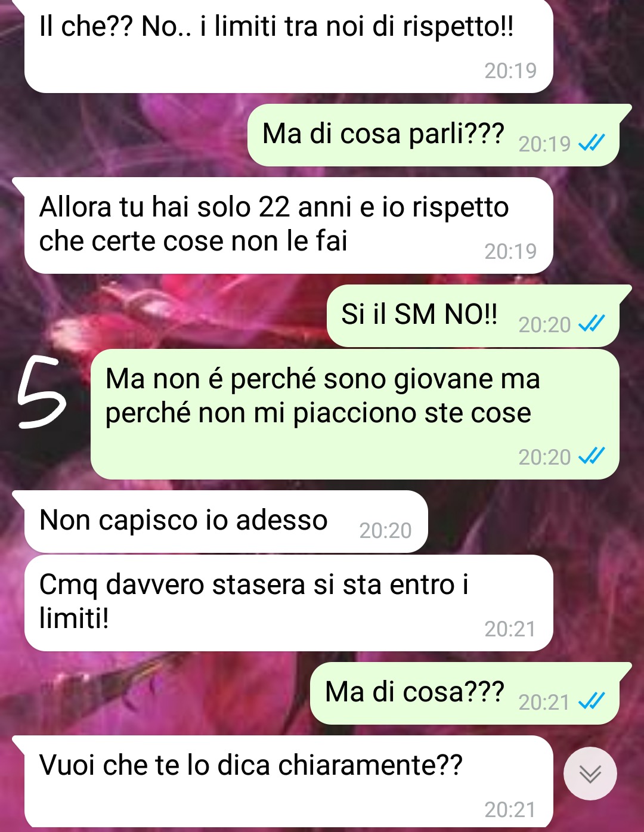644x832 pixels.
Task: Click the handwritten number 5 annotation
Action: pyautogui.click(x=41, y=392)
